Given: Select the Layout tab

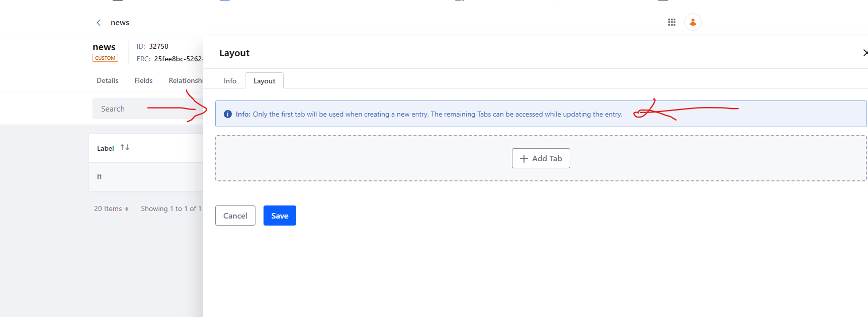Looking at the screenshot, I should pos(265,81).
